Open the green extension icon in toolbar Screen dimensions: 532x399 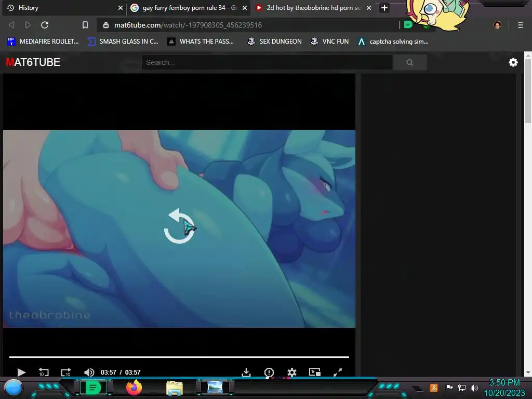coord(408,24)
